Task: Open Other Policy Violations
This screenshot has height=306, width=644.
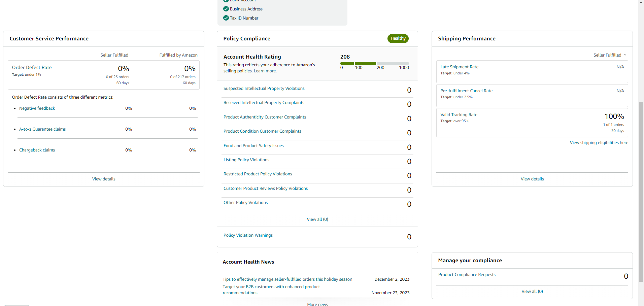Action: (246, 202)
